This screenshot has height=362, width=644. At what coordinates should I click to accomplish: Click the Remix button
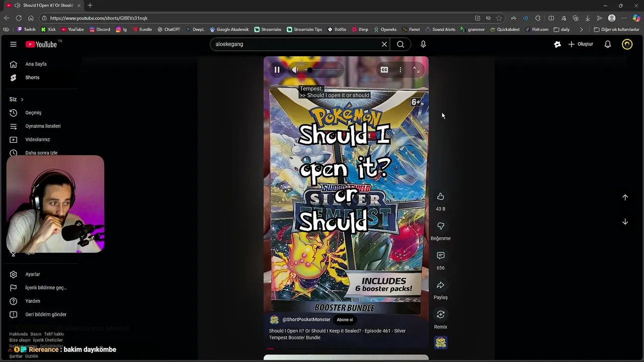coord(441,315)
